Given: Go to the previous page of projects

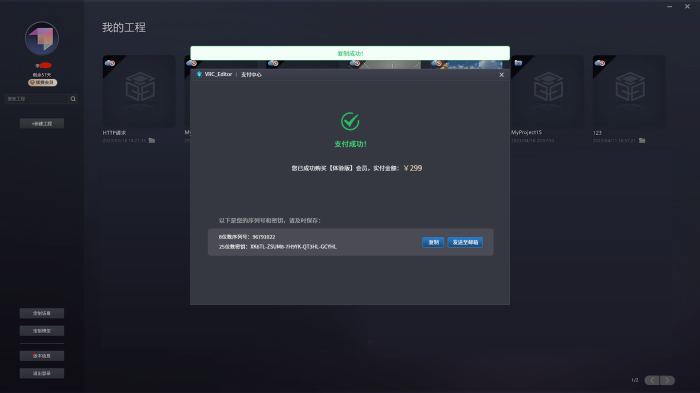Looking at the screenshot, I should 652,380.
